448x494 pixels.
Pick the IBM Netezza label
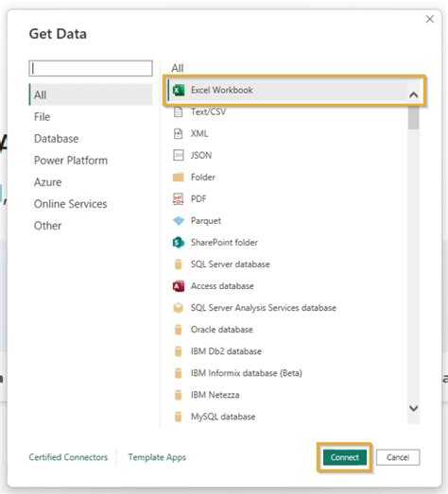tap(215, 395)
